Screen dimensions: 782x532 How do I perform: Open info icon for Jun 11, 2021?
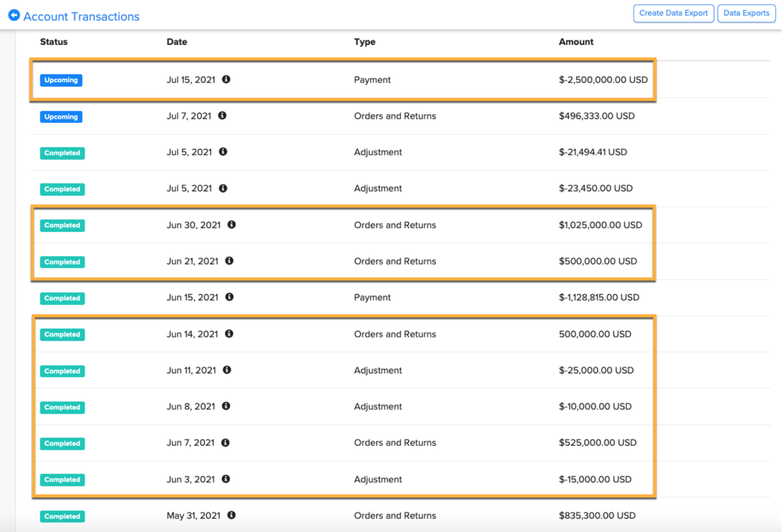click(x=227, y=370)
